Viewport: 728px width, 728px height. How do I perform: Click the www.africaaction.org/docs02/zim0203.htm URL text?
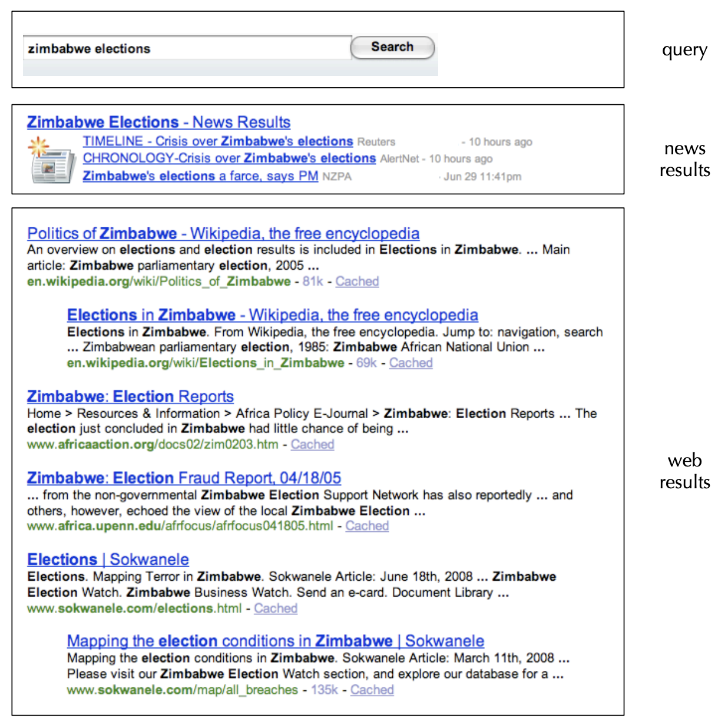[x=153, y=445]
